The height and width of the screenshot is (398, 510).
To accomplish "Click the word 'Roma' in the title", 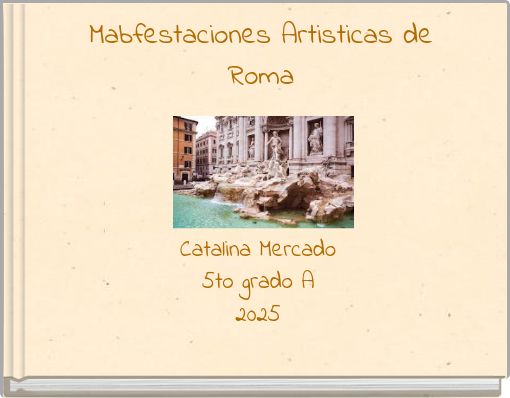I will point(262,76).
